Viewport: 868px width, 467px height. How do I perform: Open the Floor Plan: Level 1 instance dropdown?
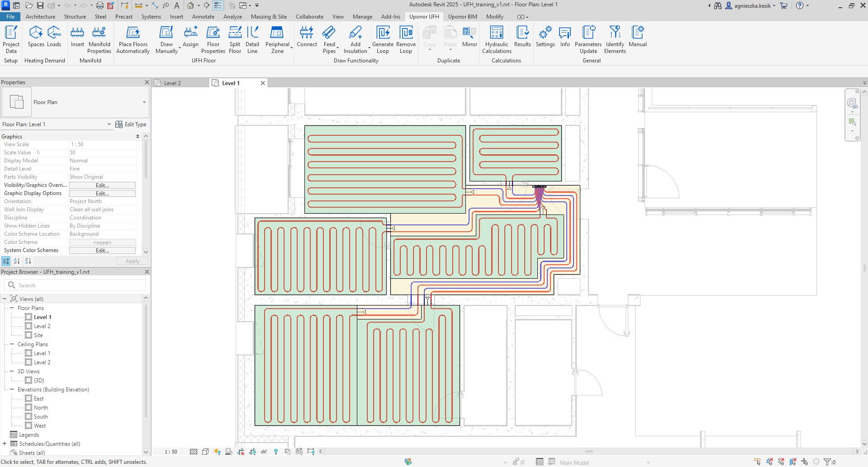(109, 124)
